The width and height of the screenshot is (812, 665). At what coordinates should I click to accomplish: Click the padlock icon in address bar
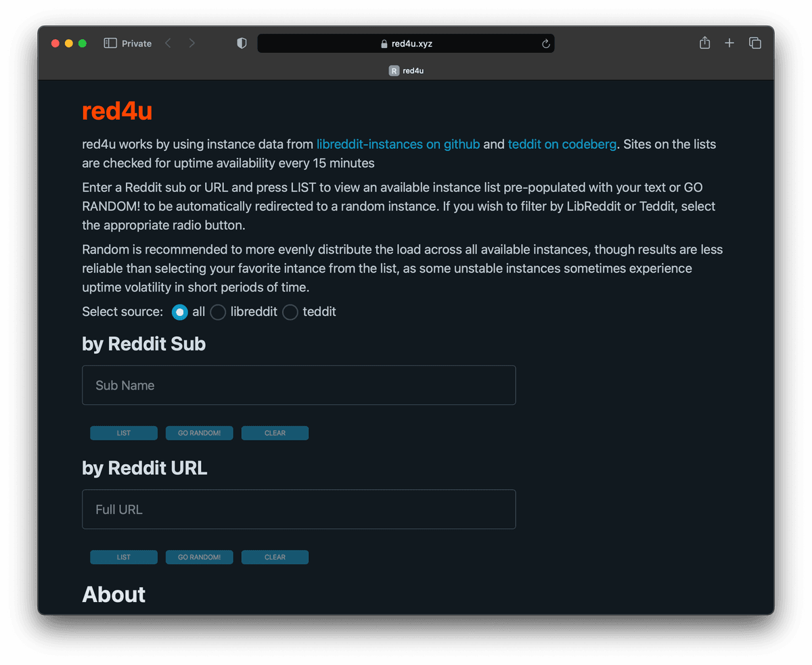coord(384,44)
